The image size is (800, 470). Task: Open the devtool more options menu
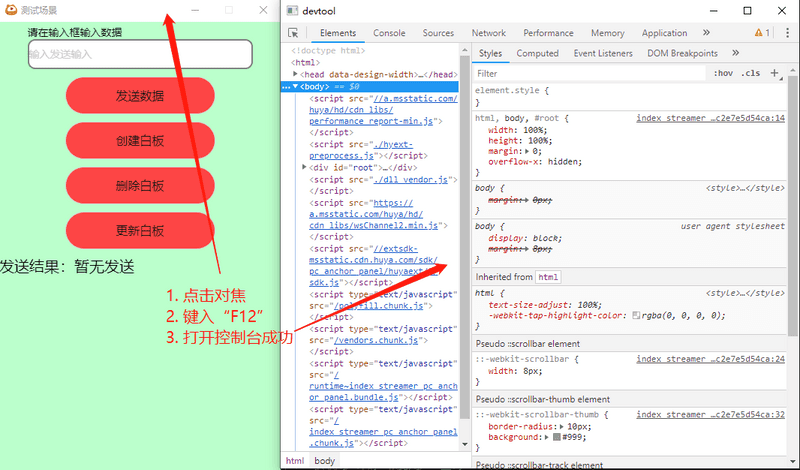pyautogui.click(x=787, y=33)
